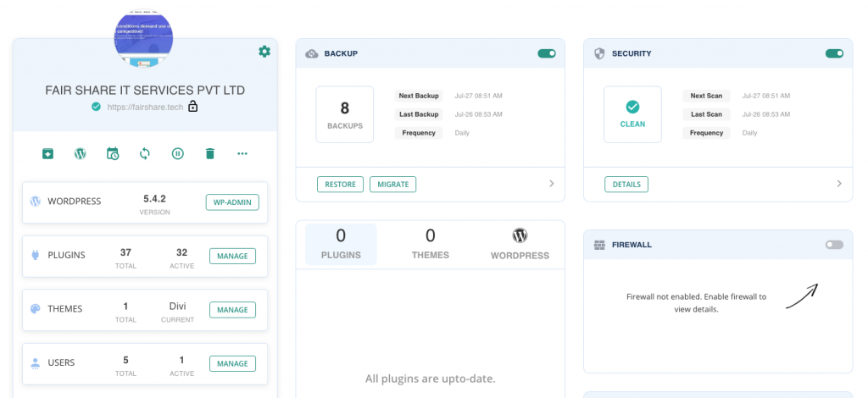Click the green verified check beside URL
The height and width of the screenshot is (398, 868).
click(x=97, y=107)
